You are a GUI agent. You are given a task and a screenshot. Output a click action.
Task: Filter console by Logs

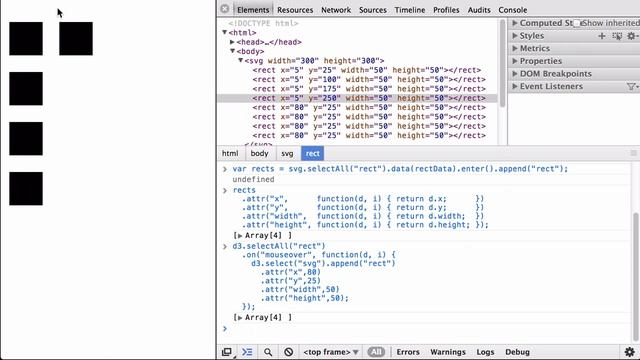[485, 352]
